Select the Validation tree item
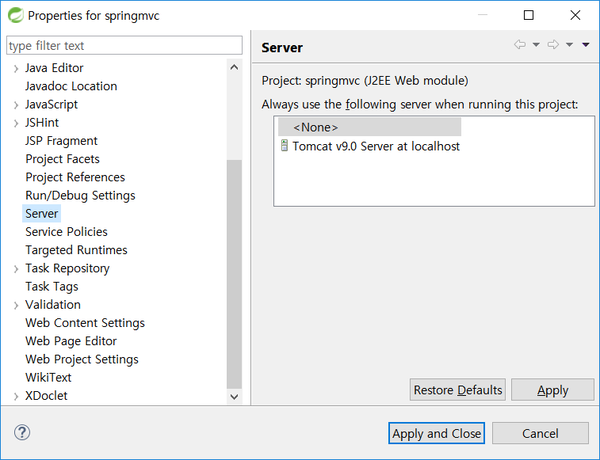 (53, 305)
